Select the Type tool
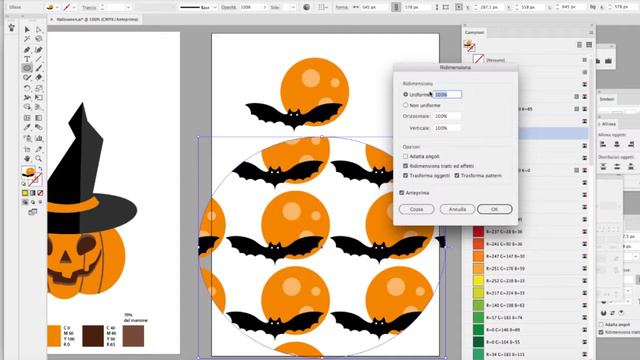Viewport: 640px width, 360px height. click(x=27, y=59)
